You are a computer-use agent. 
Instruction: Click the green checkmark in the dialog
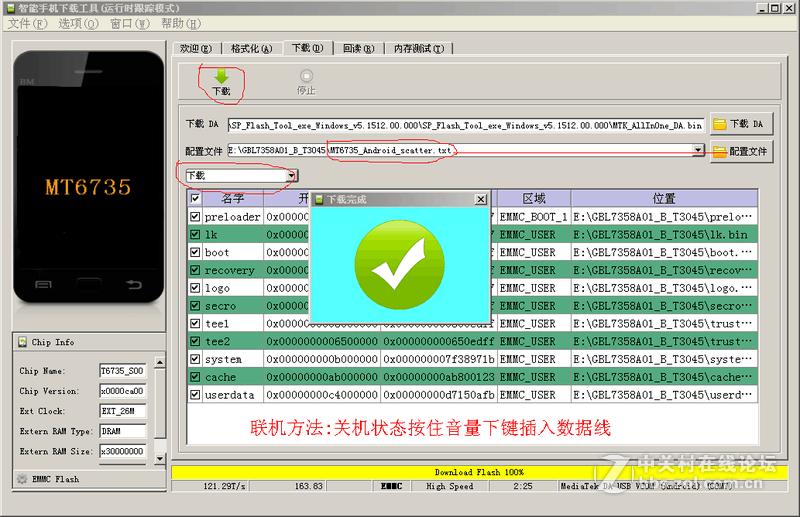pyautogui.click(x=399, y=264)
